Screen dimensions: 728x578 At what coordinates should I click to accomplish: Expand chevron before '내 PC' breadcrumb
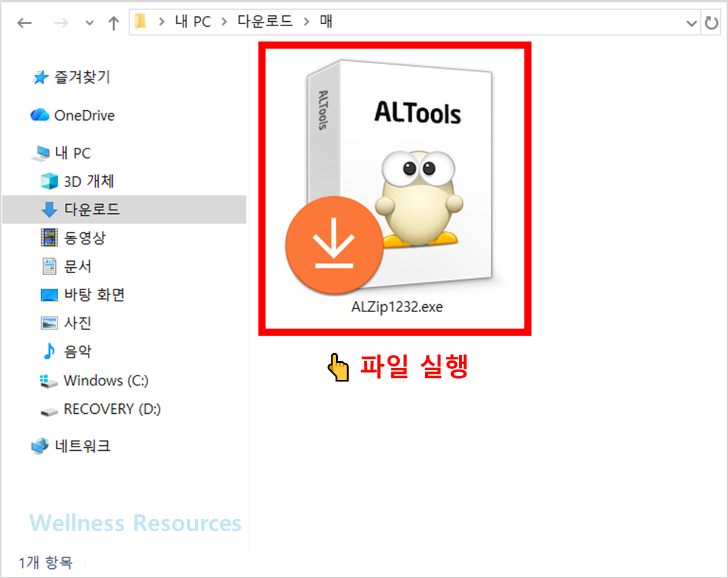click(x=161, y=23)
